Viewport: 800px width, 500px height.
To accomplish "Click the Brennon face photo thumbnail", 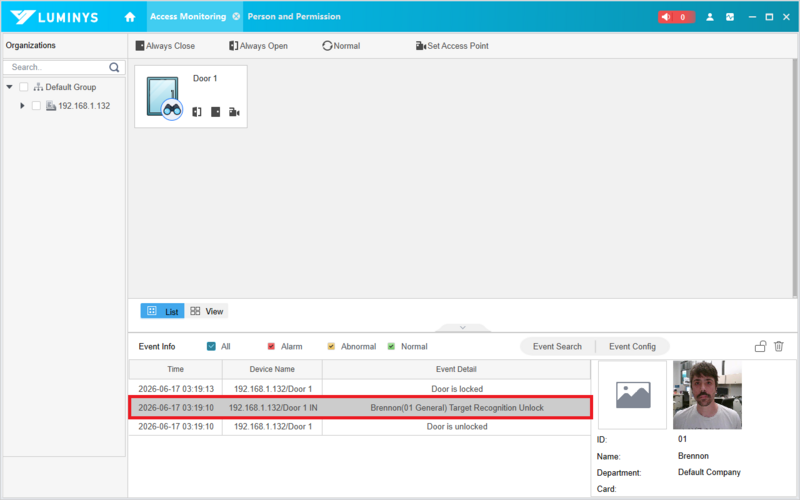I will pos(707,395).
